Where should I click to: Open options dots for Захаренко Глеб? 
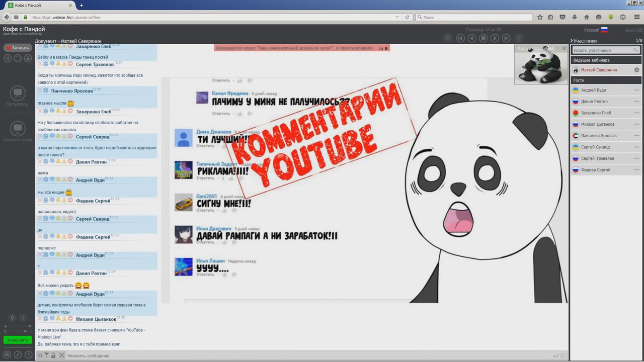636,113
